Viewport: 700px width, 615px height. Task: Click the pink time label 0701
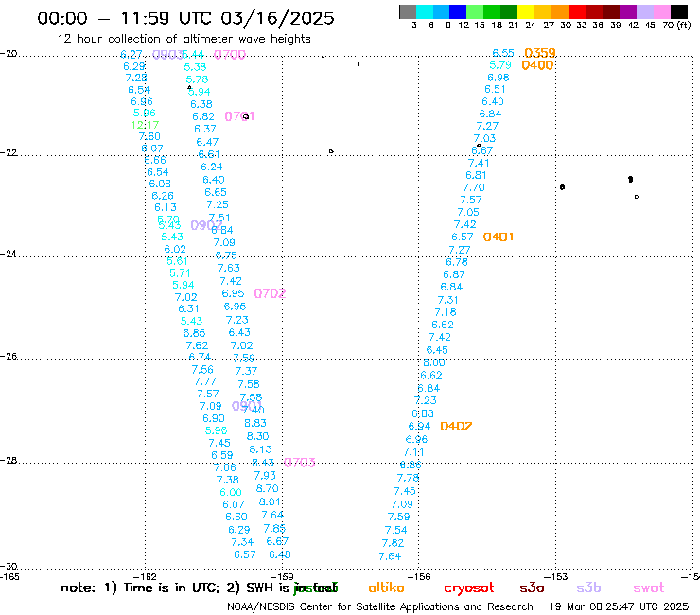pyautogui.click(x=239, y=116)
